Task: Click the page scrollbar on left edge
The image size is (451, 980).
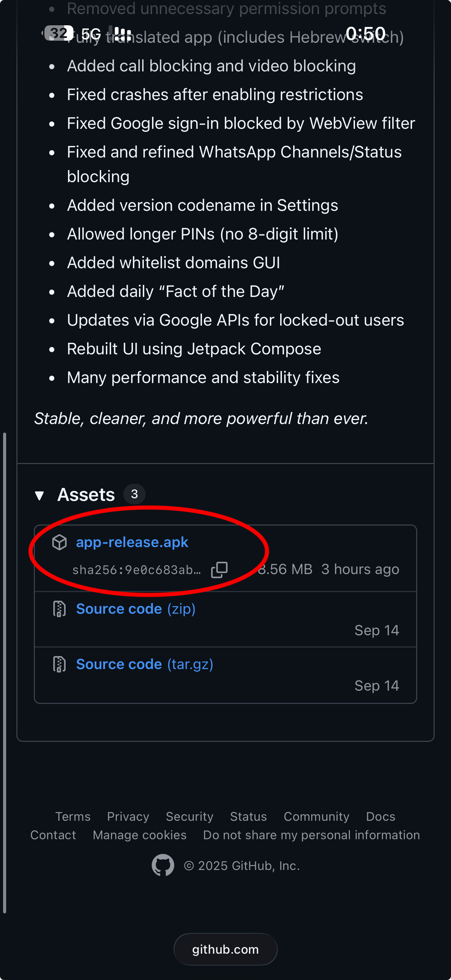Action: point(4,670)
